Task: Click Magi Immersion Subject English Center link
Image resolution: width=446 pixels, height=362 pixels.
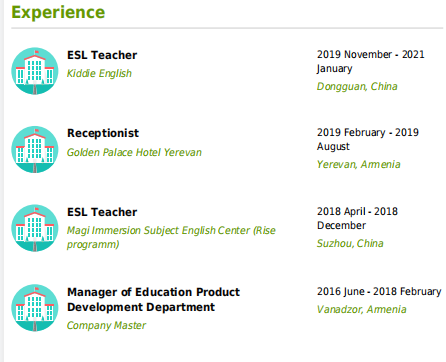Action: click(x=171, y=237)
